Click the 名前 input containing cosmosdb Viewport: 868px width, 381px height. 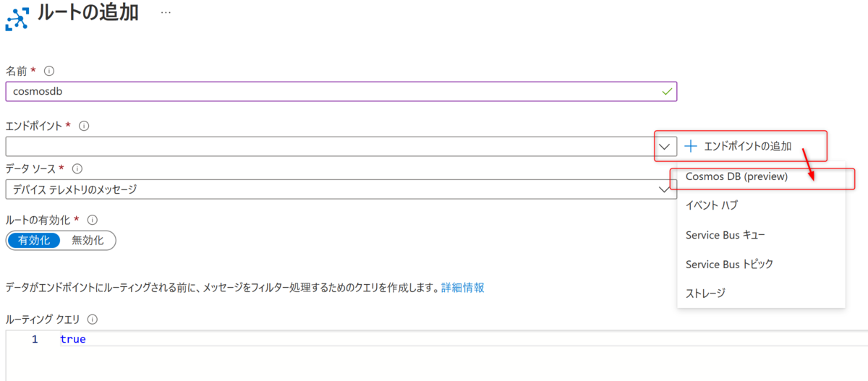pos(341,92)
